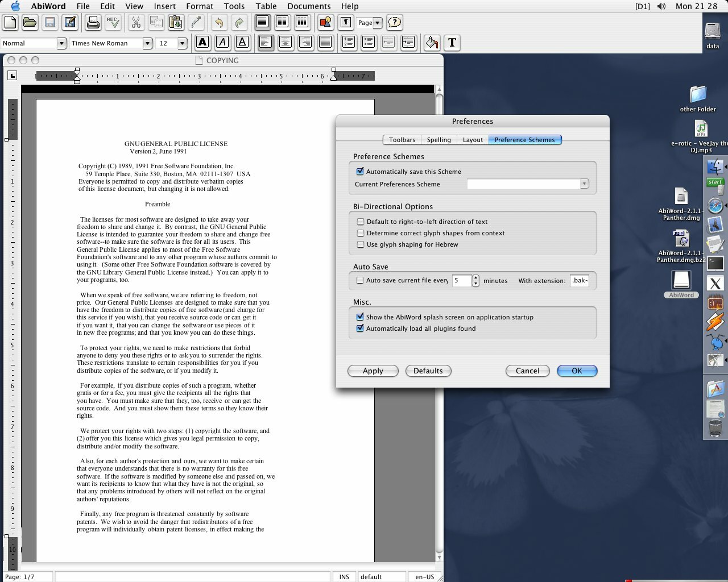This screenshot has width=728, height=582.
Task: Select the Preference Schemes tab
Action: 525,140
